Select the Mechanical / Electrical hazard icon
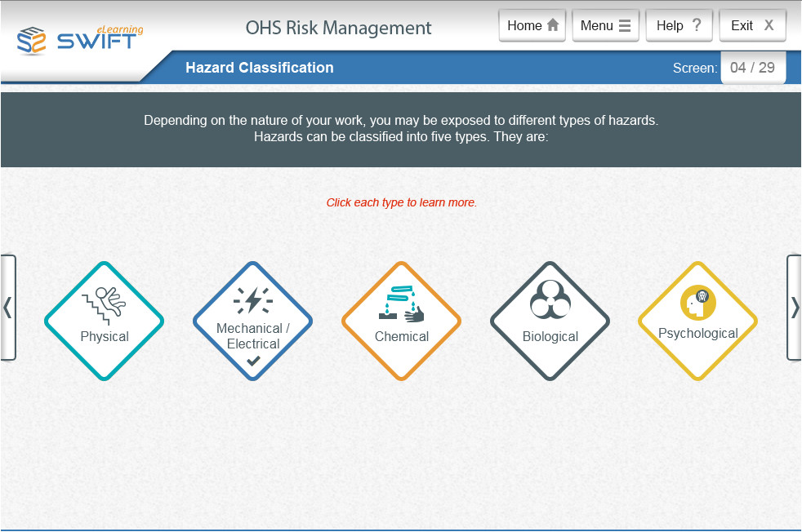 point(252,321)
